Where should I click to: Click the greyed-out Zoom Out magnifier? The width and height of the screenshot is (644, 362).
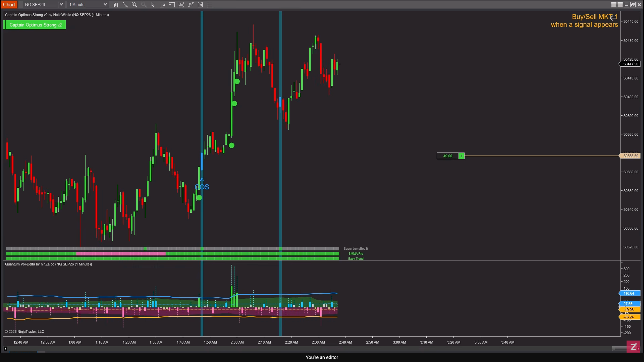[x=144, y=5]
